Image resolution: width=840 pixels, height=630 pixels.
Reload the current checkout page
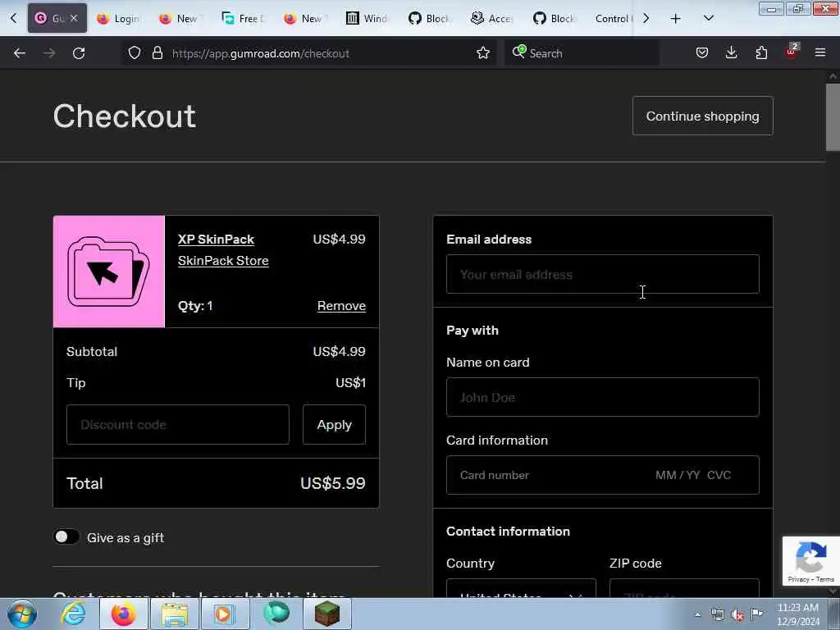click(x=79, y=53)
